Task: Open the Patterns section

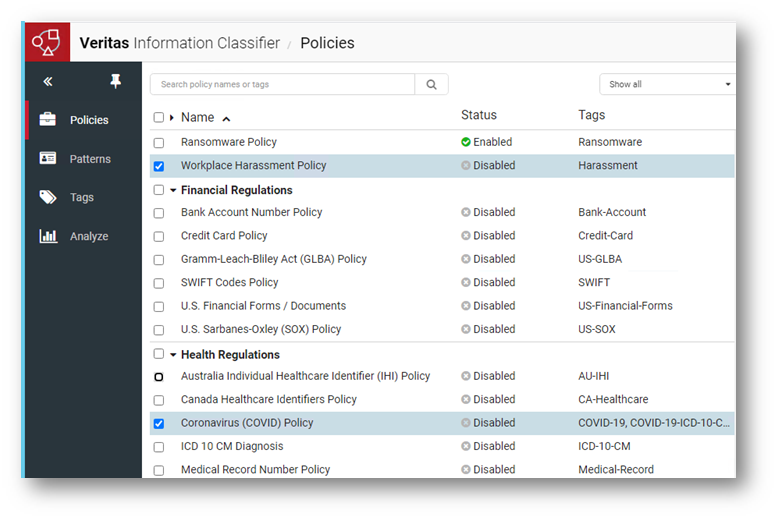Action: [89, 159]
